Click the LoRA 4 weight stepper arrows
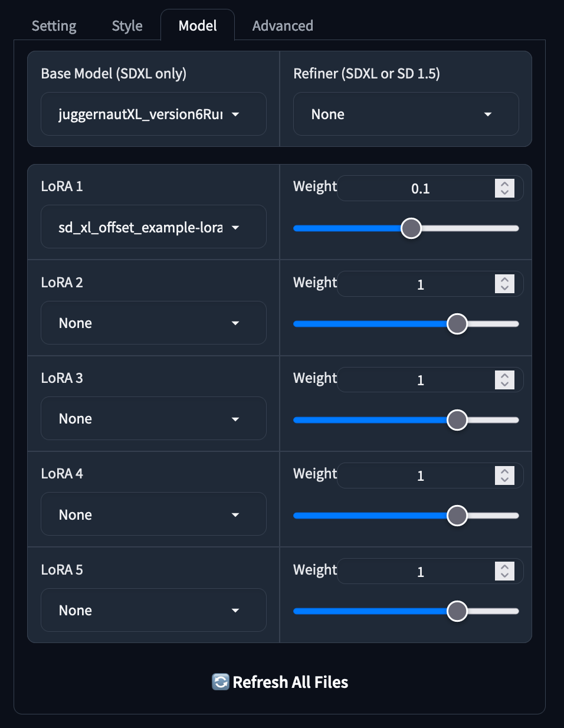The image size is (564, 728). pyautogui.click(x=504, y=476)
